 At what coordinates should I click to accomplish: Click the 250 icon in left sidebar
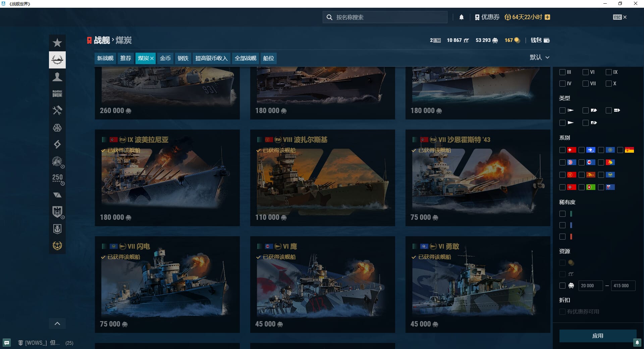pos(57,178)
